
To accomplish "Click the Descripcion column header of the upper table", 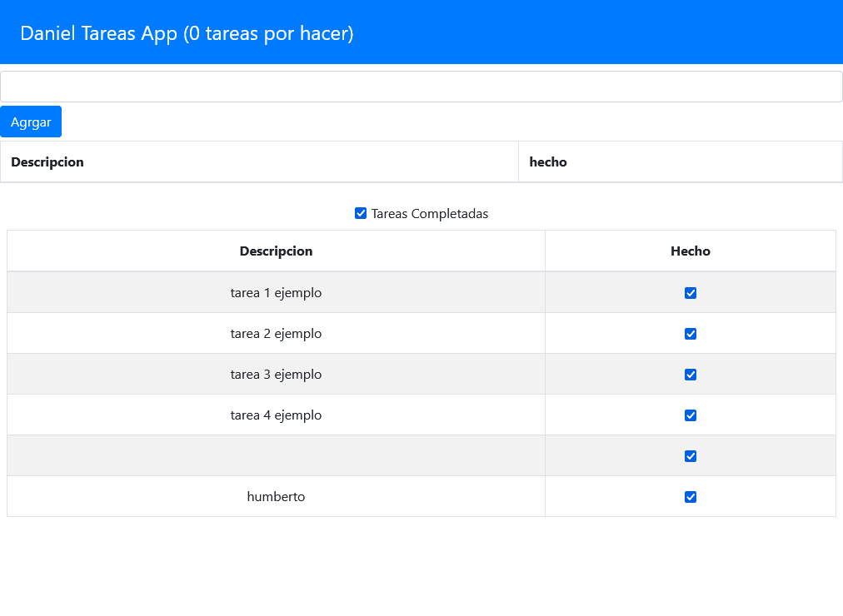I will tap(47, 161).
